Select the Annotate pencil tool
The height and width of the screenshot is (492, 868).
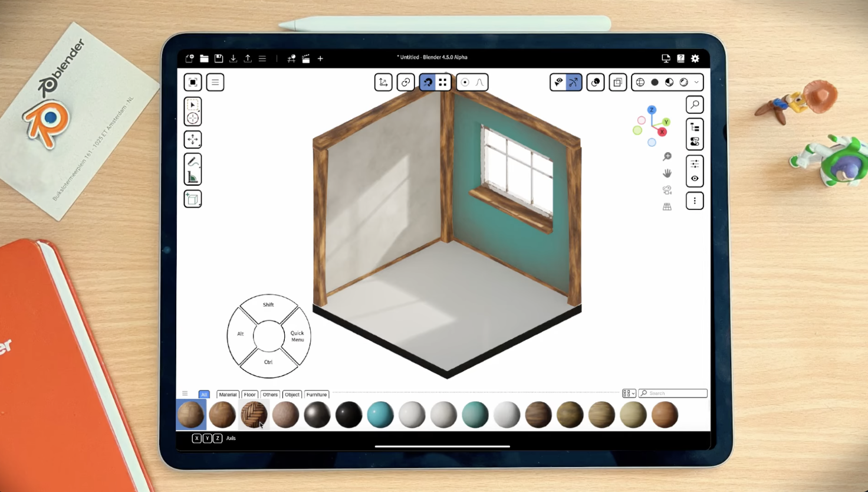(193, 162)
